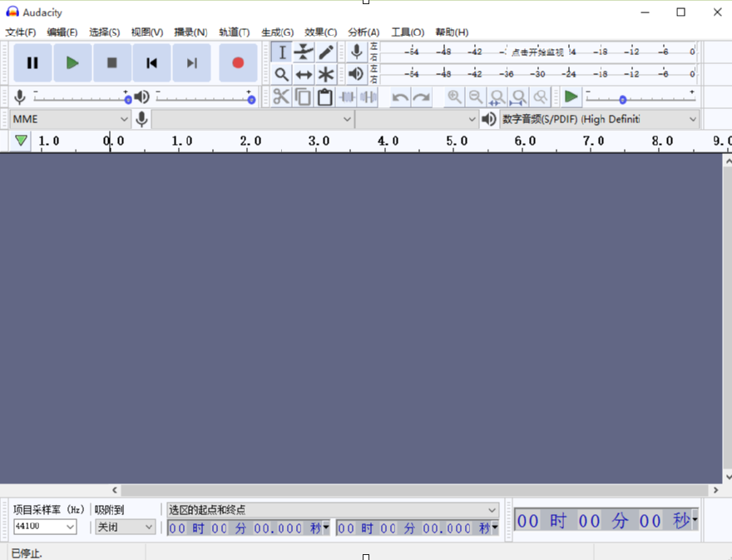
Task: Click the Stop transport button
Action: (x=112, y=62)
